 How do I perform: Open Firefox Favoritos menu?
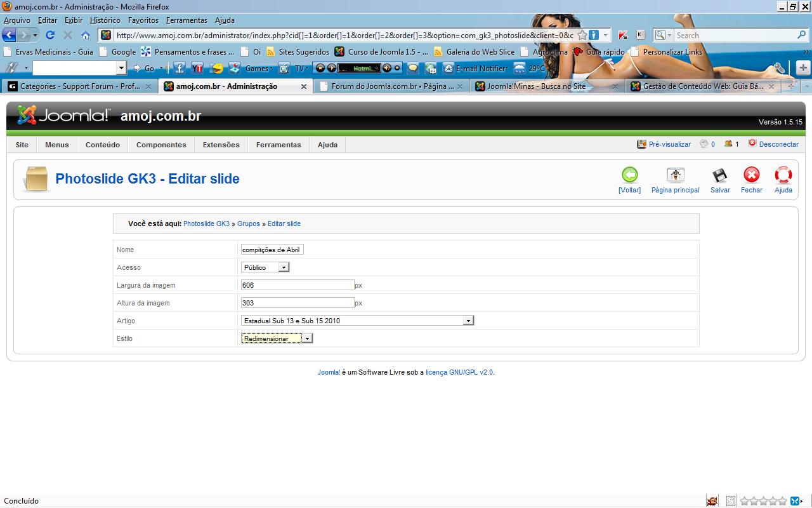pyautogui.click(x=143, y=20)
